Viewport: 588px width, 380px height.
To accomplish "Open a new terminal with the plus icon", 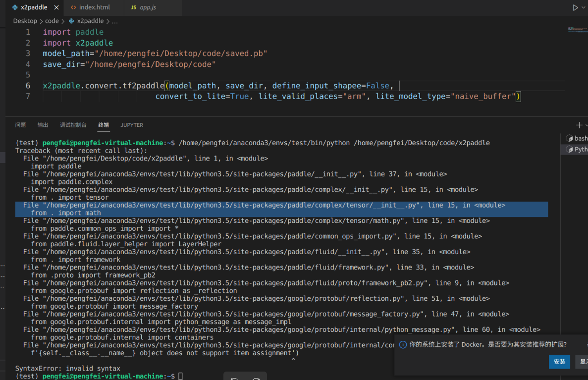I will coord(578,125).
